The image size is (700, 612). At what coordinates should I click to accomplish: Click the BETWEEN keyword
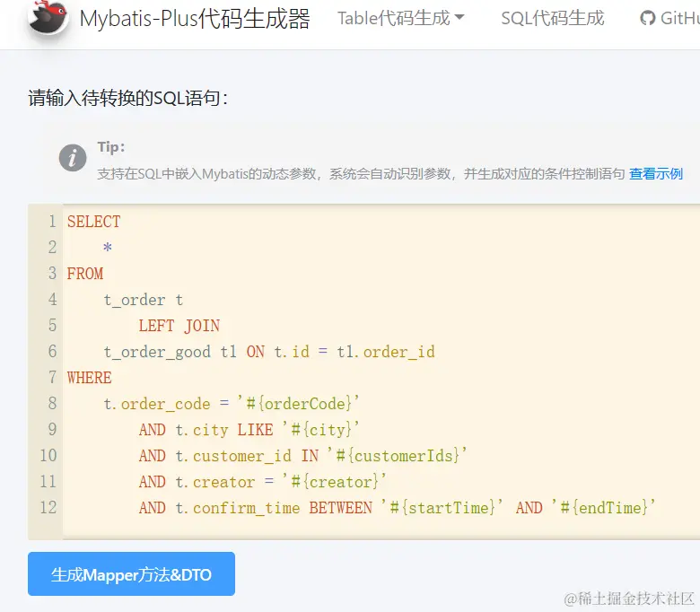pos(341,508)
